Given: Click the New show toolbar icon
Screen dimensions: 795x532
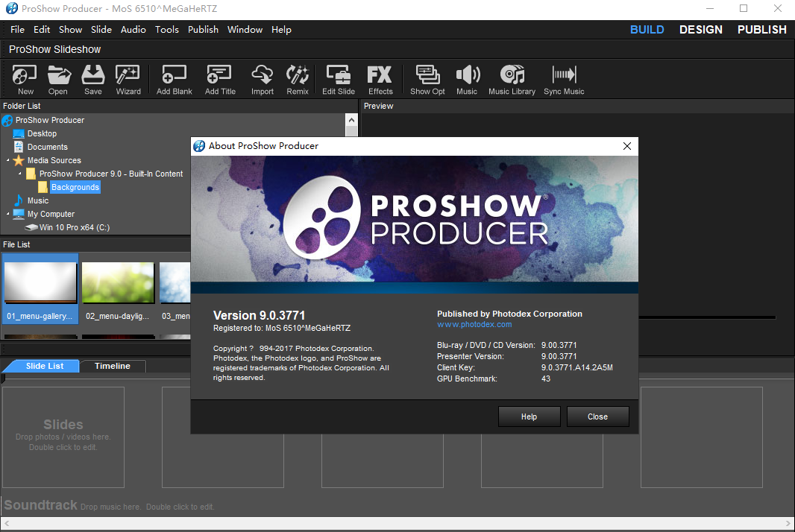Looking at the screenshot, I should point(25,80).
